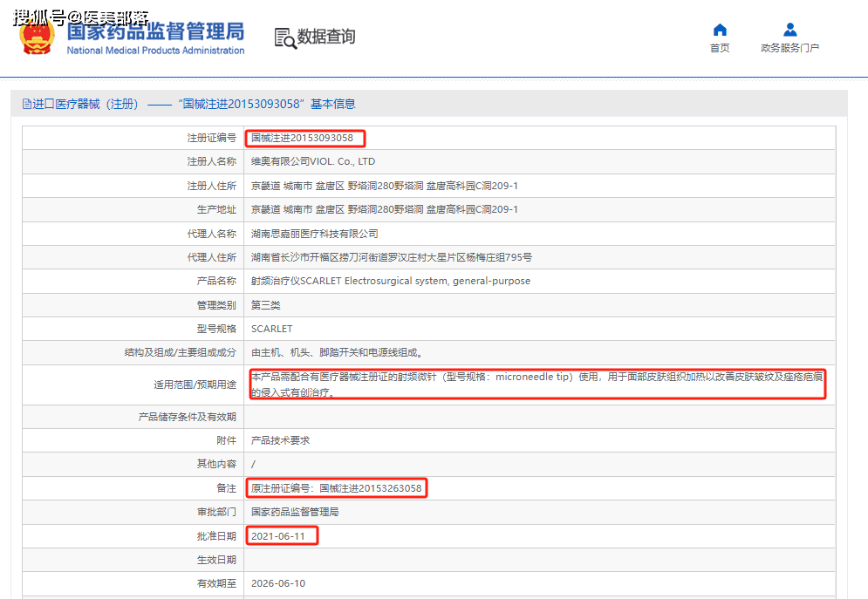Click the 其他内容 slash value
Screen dimensions: 868x599
tap(254, 464)
